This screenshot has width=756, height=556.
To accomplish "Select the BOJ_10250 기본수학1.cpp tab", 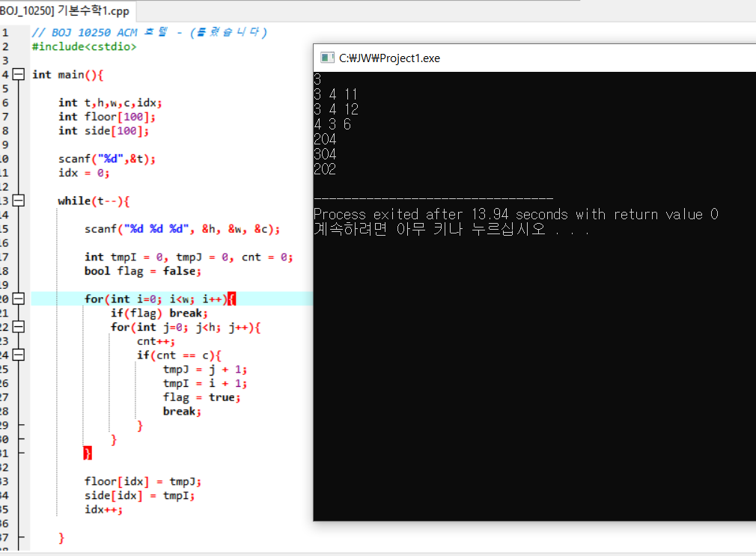I will 66,10.
